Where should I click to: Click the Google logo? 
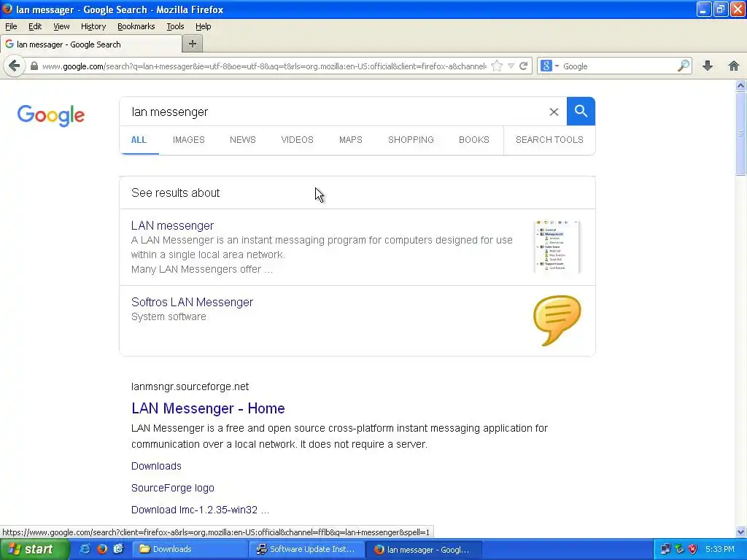(51, 115)
